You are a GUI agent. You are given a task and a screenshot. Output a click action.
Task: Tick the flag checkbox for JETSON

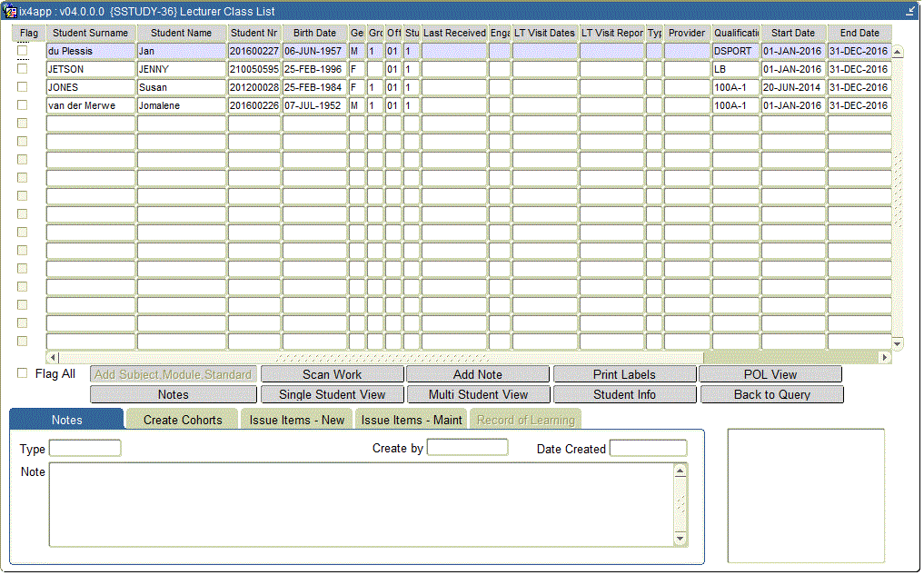click(23, 69)
